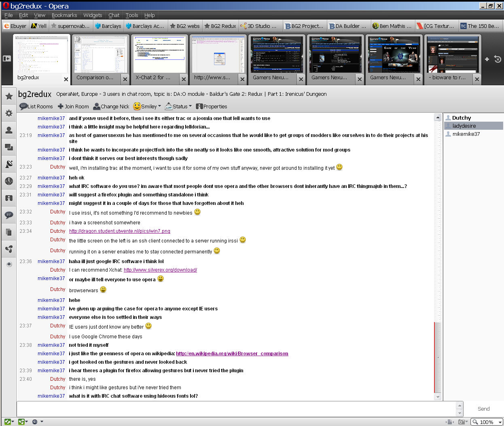This screenshot has width=504, height=426.
Task: Switch to the - bioware to r... tab
Action: tap(452, 59)
